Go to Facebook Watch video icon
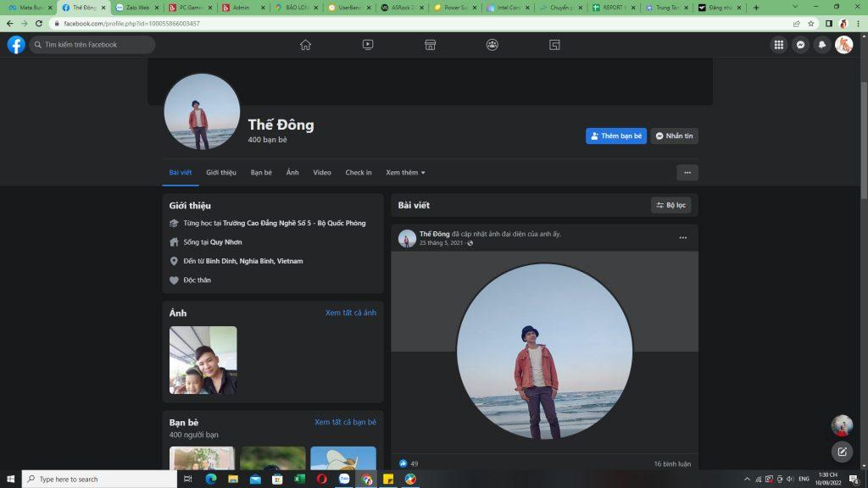 click(x=368, y=45)
